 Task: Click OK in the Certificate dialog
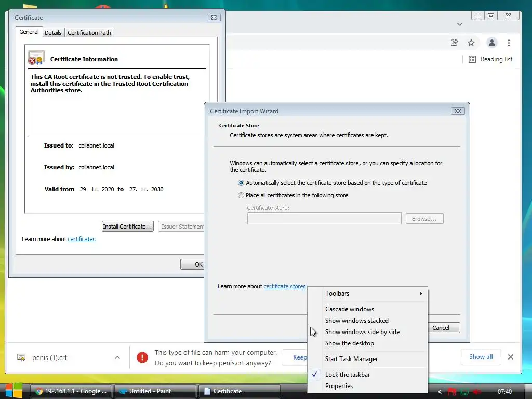point(193,264)
